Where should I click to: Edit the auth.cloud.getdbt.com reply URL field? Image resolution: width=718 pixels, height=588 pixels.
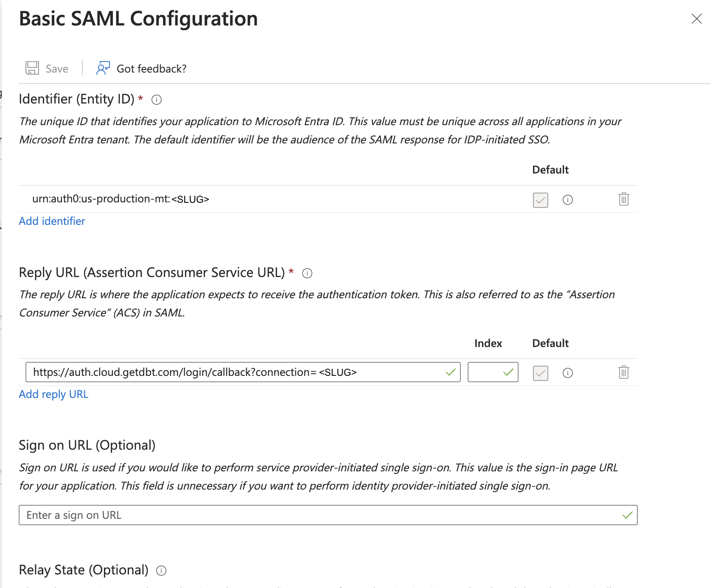[212, 372]
